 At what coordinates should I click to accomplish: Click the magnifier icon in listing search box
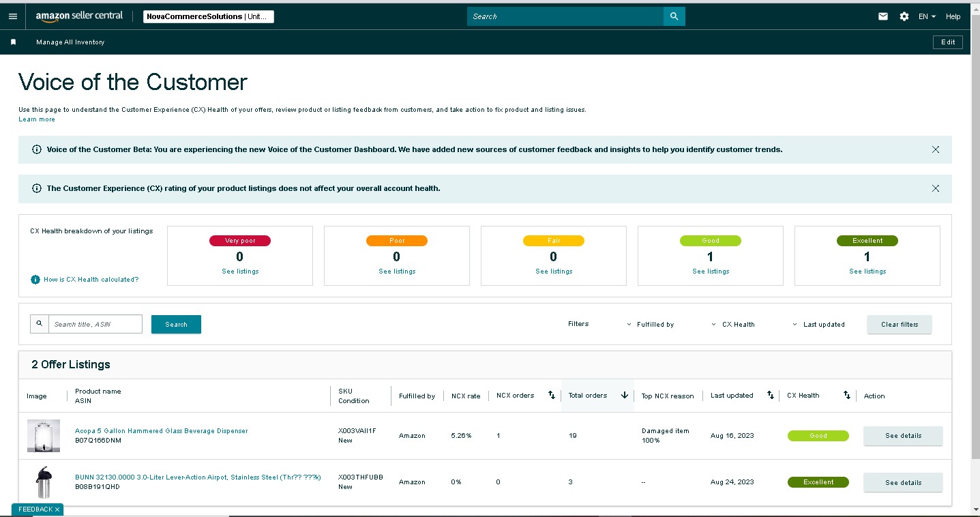coord(40,324)
